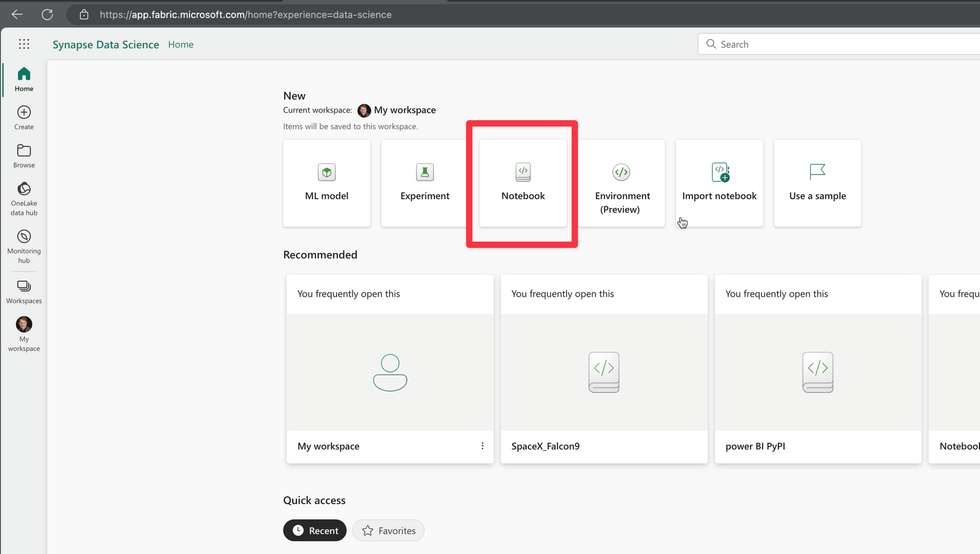Open the app launcher waffle icon

(24, 44)
